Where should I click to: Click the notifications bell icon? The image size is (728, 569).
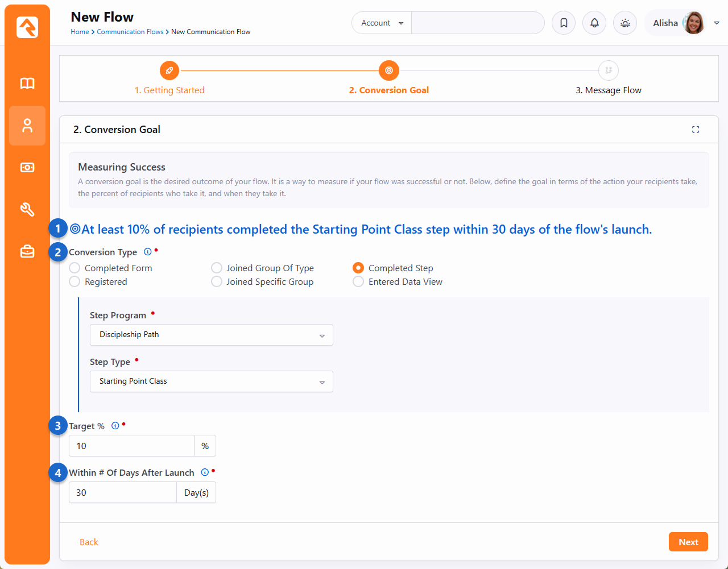coord(594,23)
